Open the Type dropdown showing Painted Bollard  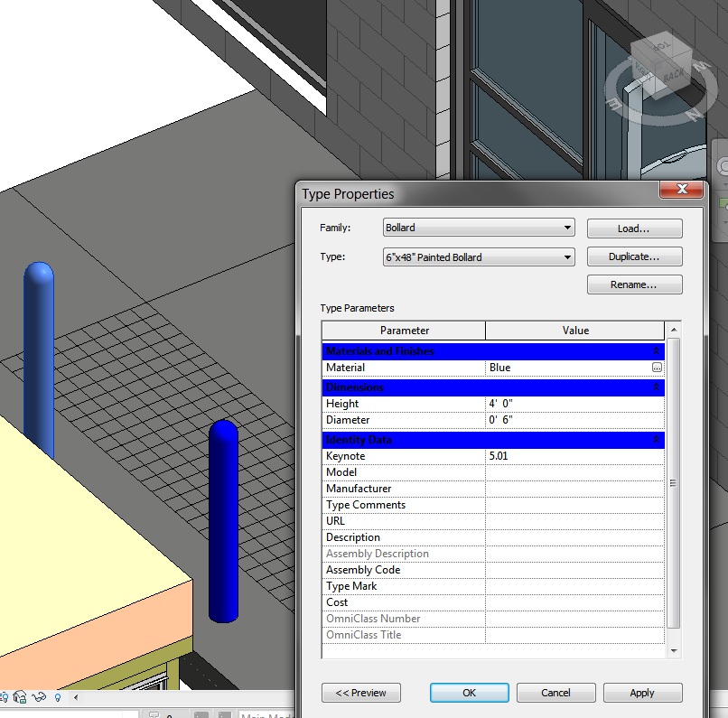479,257
